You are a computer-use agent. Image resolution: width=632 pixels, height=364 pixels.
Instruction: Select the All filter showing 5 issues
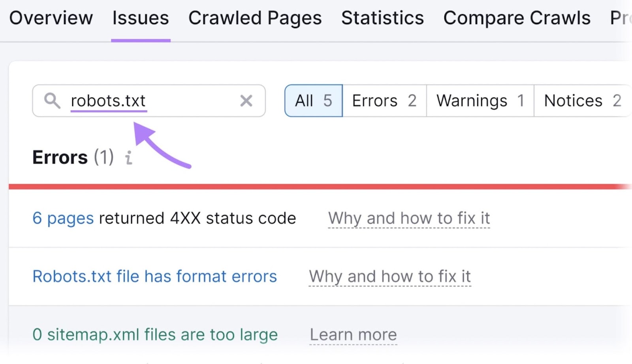(312, 101)
